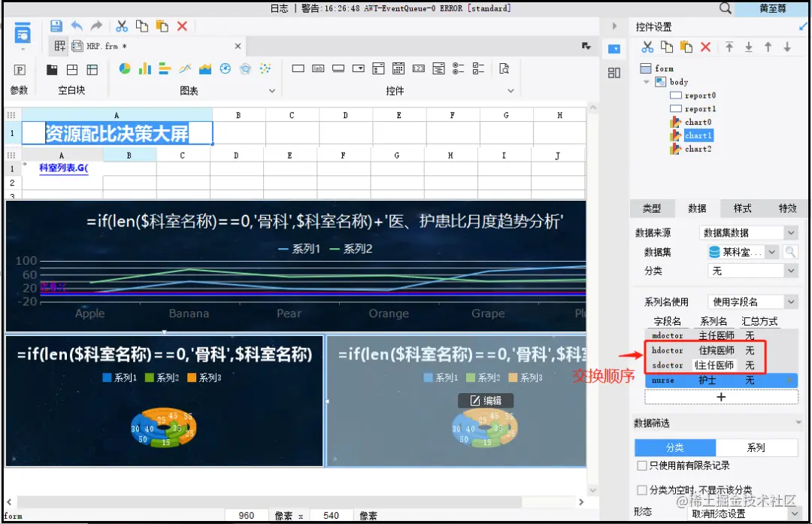Open the 系列名使用 dropdown
Viewport: 812px width, 524px height.
click(753, 302)
